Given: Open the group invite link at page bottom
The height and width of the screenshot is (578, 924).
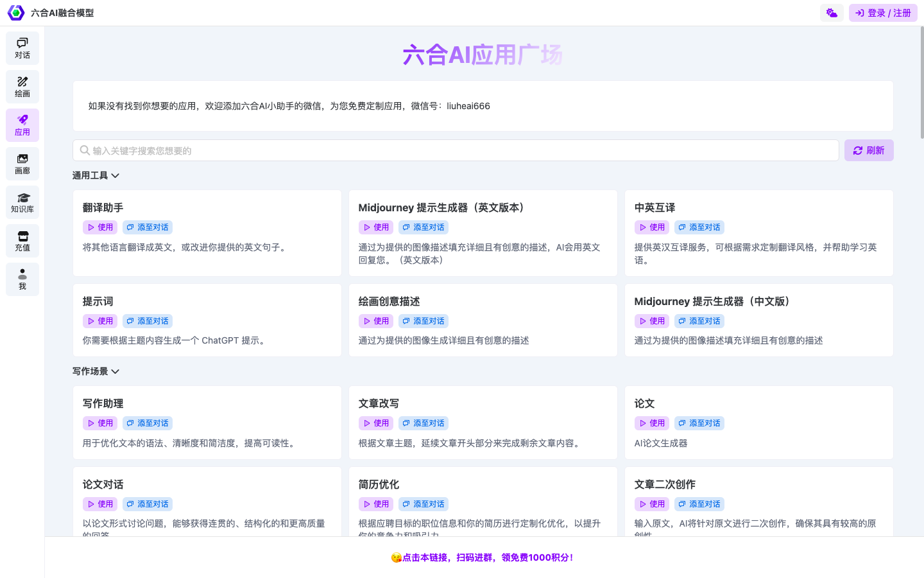Looking at the screenshot, I should click(x=483, y=557).
